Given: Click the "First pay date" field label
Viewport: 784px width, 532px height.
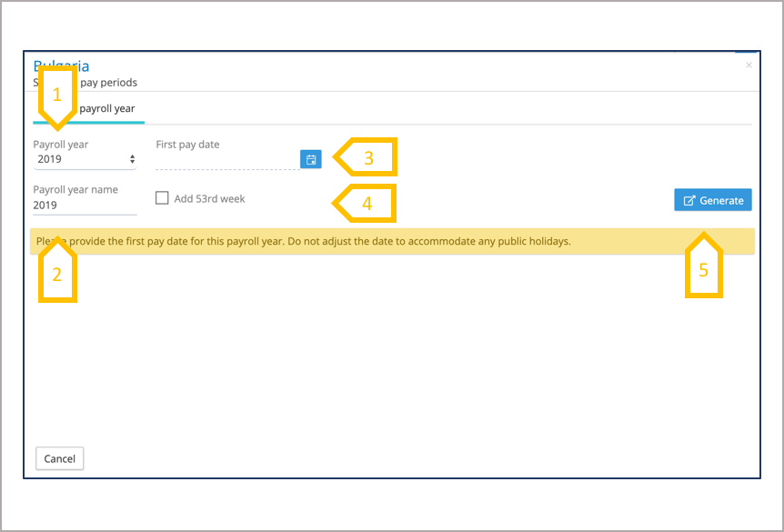Looking at the screenshot, I should (187, 145).
